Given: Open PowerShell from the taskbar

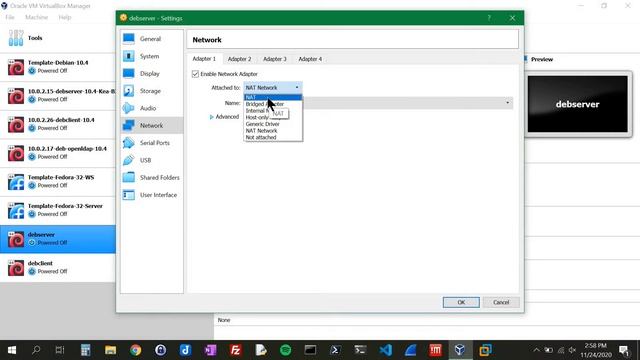Looking at the screenshot, I should tap(335, 350).
